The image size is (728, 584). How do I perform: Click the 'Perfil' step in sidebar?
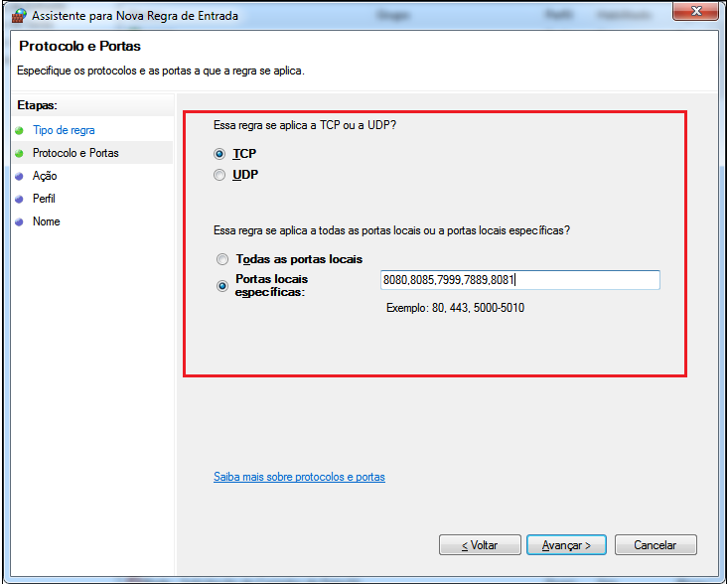point(44,199)
